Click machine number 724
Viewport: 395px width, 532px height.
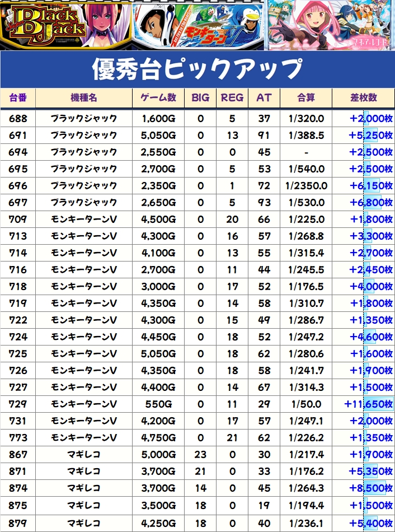(18, 337)
